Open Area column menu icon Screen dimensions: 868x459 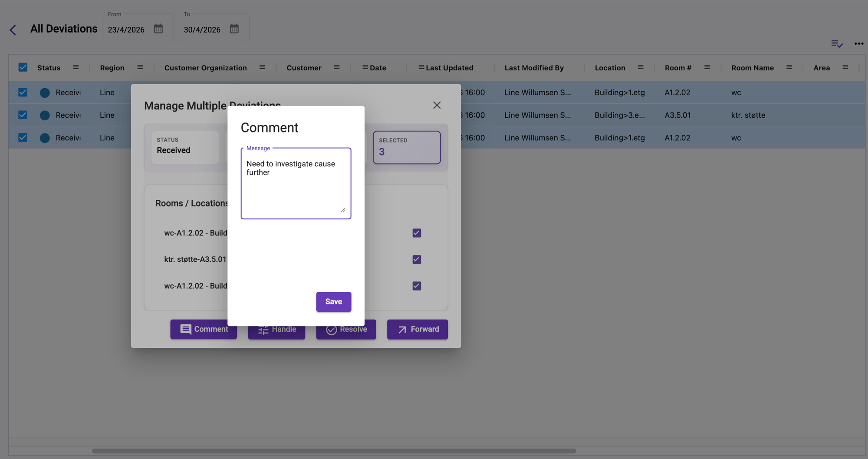[x=845, y=67]
